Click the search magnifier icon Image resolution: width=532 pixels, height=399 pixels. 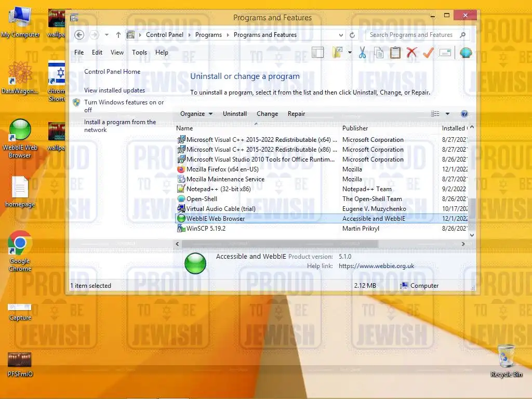tap(462, 35)
